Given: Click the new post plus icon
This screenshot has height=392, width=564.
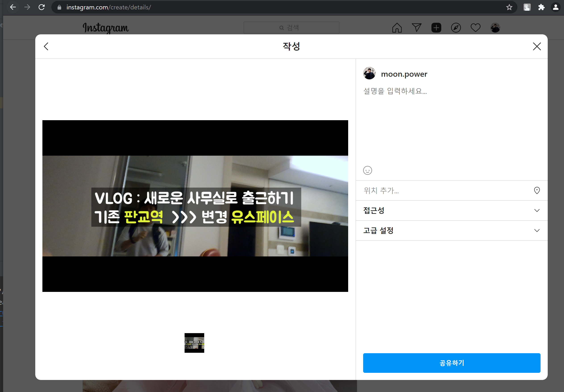Looking at the screenshot, I should (x=436, y=28).
